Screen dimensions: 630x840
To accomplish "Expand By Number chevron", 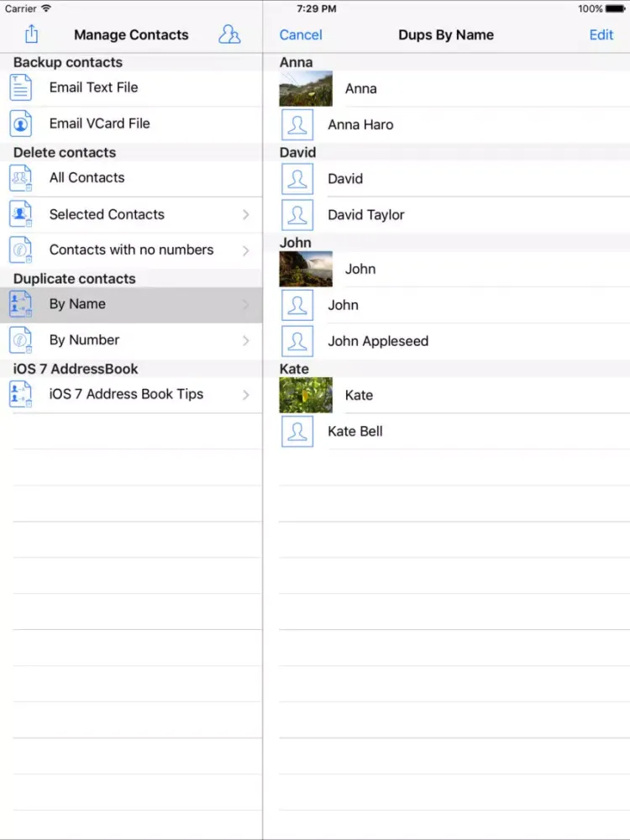I will (246, 340).
